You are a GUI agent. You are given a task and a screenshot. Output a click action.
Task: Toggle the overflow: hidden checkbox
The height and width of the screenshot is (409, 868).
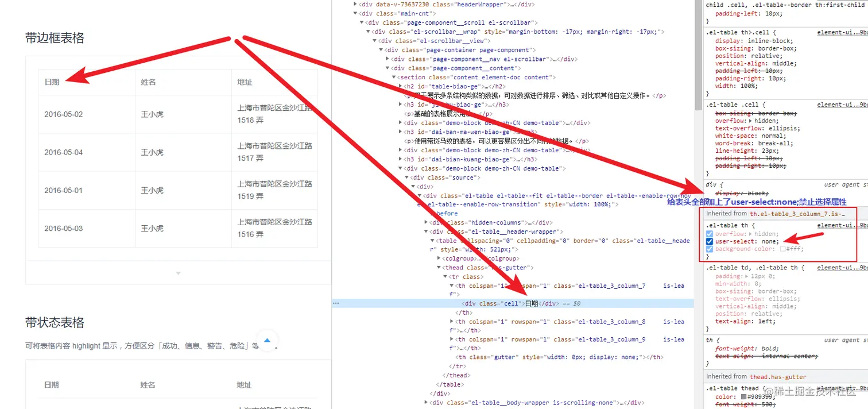coord(710,234)
